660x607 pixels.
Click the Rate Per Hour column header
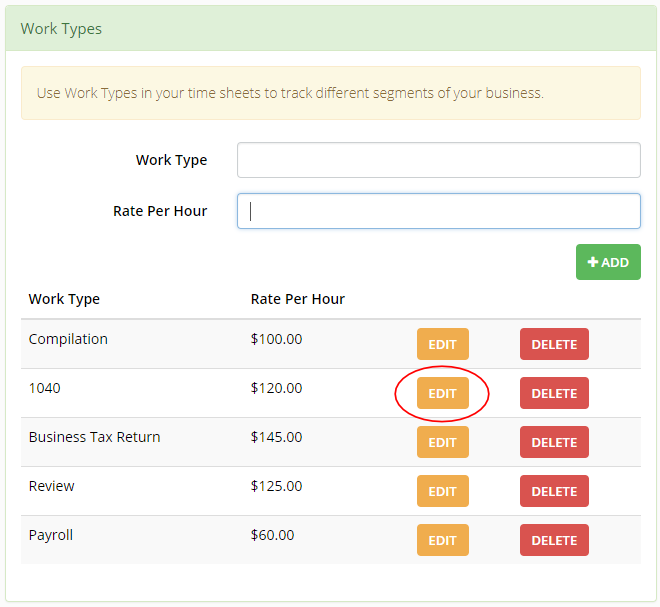pos(298,299)
